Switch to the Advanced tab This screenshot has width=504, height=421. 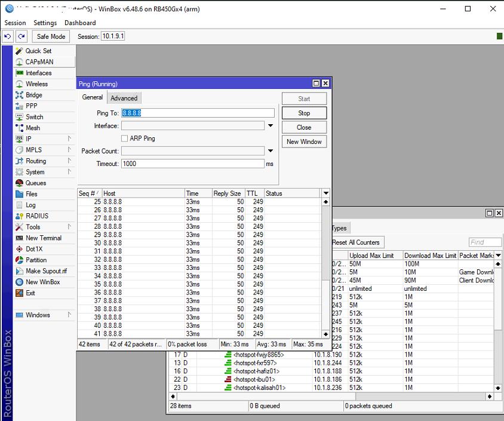[124, 98]
